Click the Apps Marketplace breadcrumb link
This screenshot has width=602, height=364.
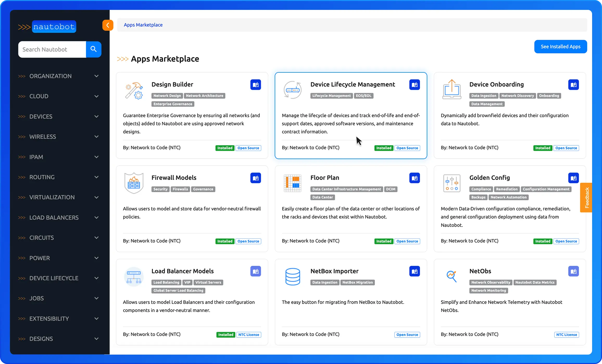pyautogui.click(x=143, y=25)
